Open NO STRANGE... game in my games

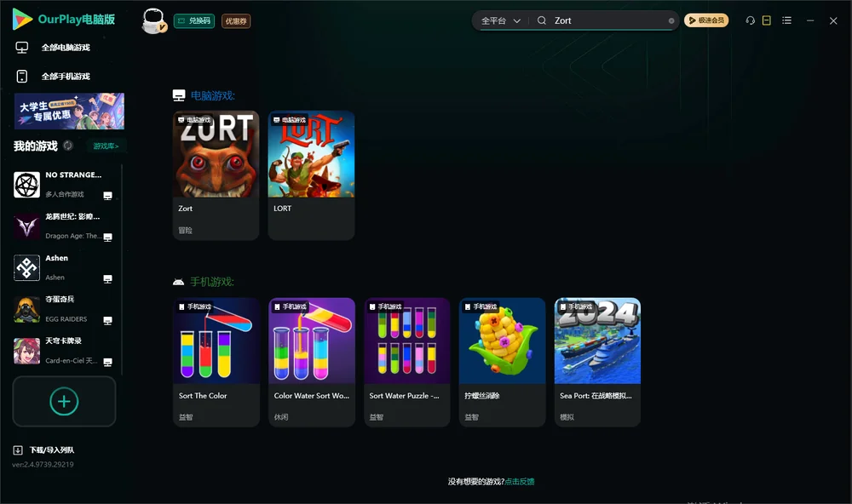tap(63, 185)
